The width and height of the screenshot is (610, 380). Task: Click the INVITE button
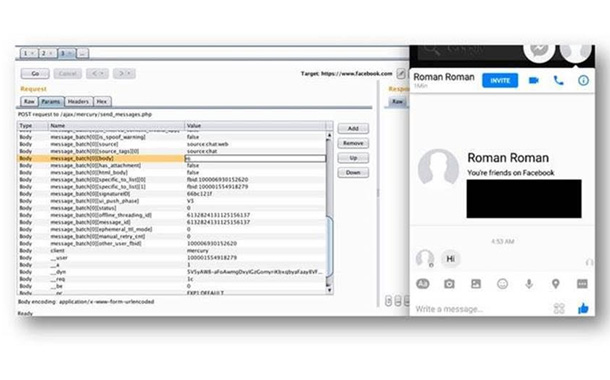(x=500, y=81)
